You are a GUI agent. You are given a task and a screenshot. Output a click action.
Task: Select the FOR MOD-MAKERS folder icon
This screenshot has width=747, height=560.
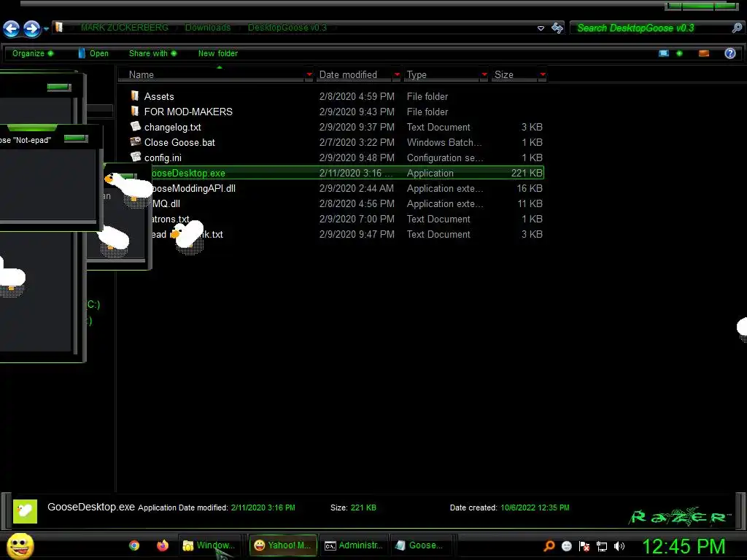(x=135, y=111)
